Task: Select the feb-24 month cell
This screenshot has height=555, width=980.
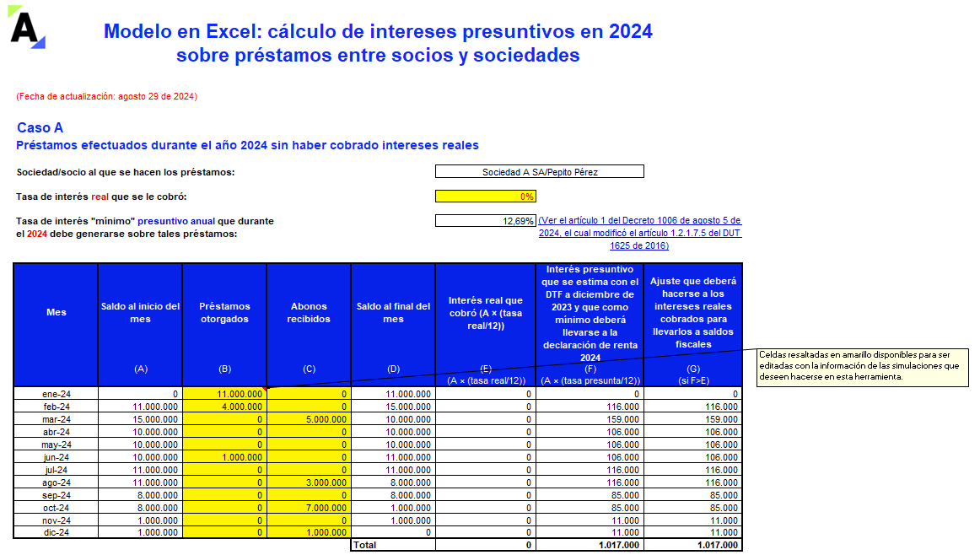Action: pyautogui.click(x=57, y=407)
